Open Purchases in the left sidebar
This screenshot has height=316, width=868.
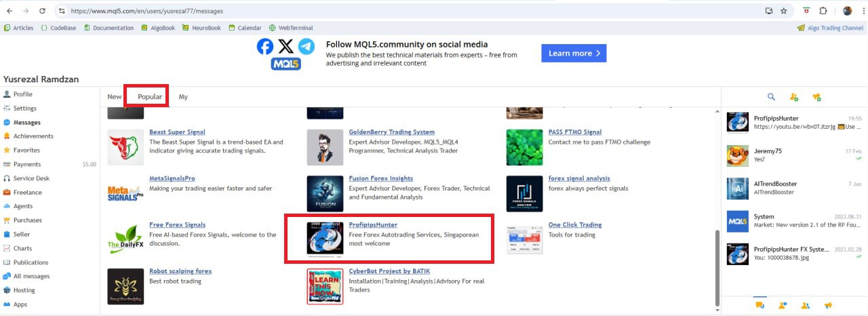click(27, 220)
